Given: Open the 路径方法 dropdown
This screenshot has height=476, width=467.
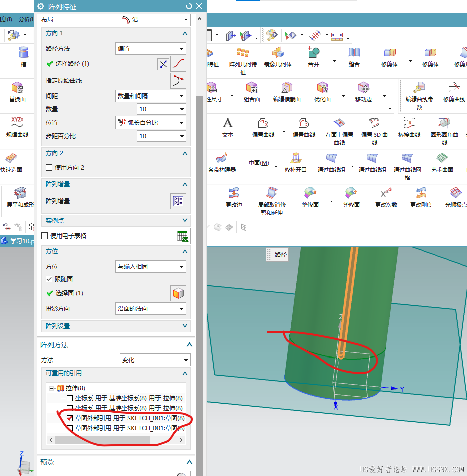Looking at the screenshot, I should tap(150, 49).
